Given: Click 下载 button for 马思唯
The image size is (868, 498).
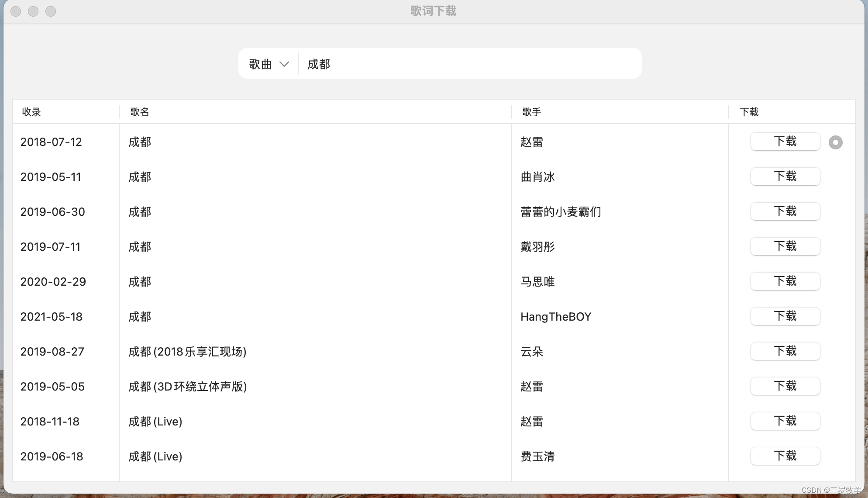Looking at the screenshot, I should [785, 281].
